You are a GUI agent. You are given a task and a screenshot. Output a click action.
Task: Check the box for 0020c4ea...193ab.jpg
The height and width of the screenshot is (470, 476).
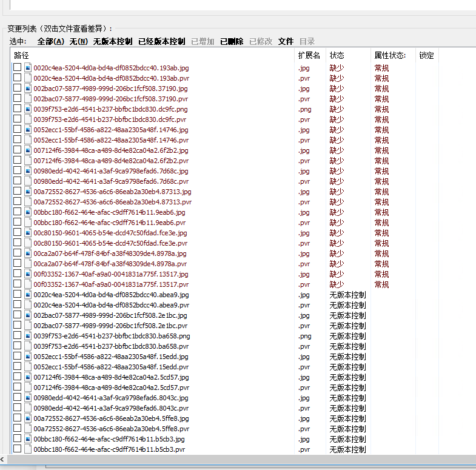point(18,67)
